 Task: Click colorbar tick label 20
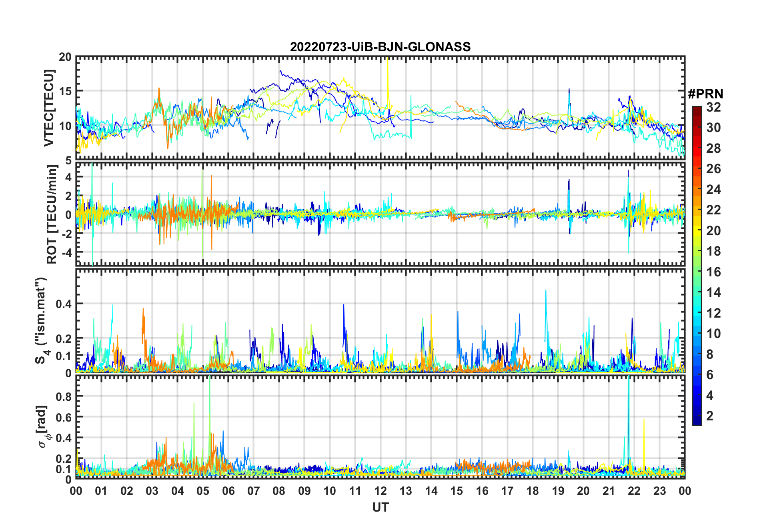point(713,231)
